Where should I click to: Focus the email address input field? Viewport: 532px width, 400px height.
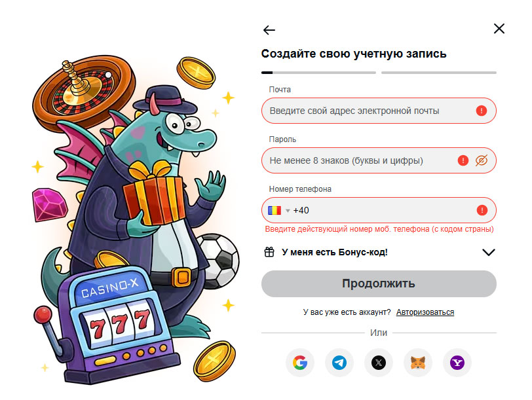pyautogui.click(x=367, y=111)
